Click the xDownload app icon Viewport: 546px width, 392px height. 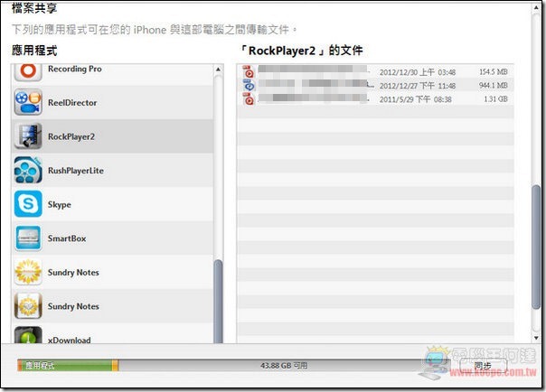click(x=28, y=335)
